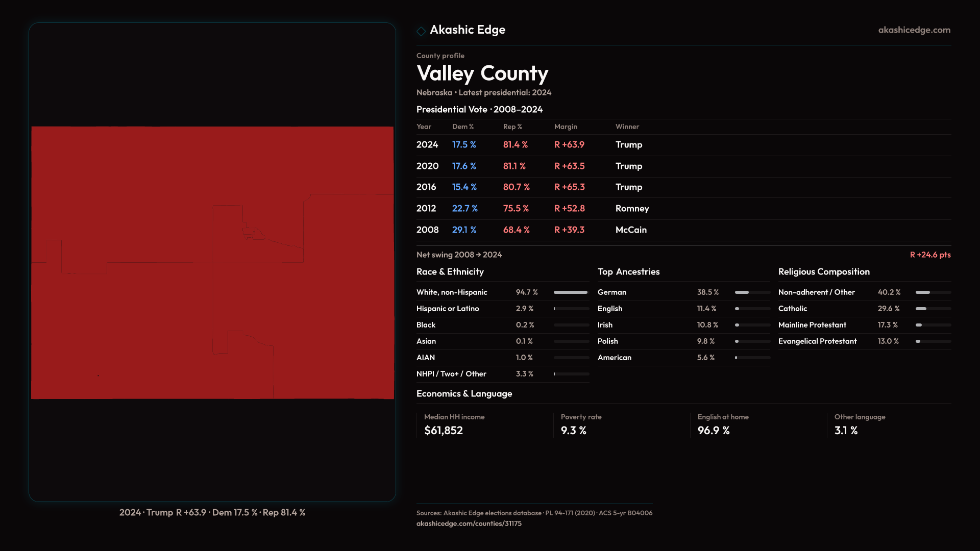Screen dimensions: 980x551
Task: Click the Poverty rate 9.3 % figure
Action: [573, 431]
